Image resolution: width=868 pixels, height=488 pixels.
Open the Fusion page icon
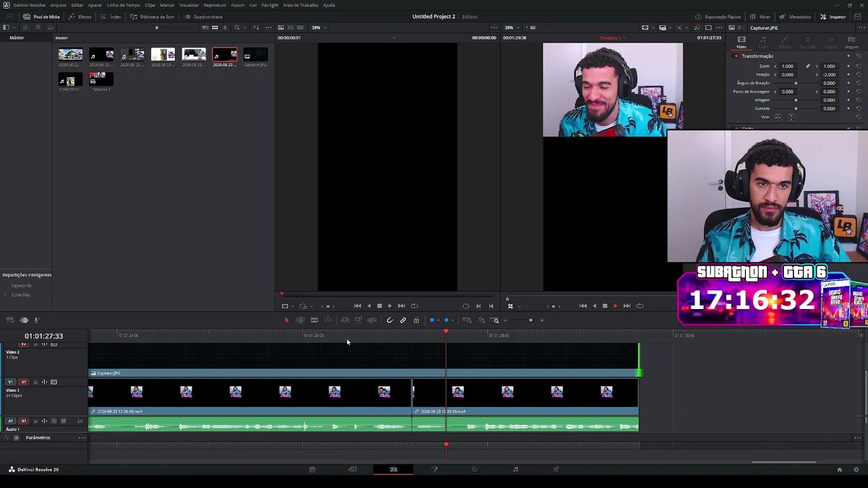435,469
